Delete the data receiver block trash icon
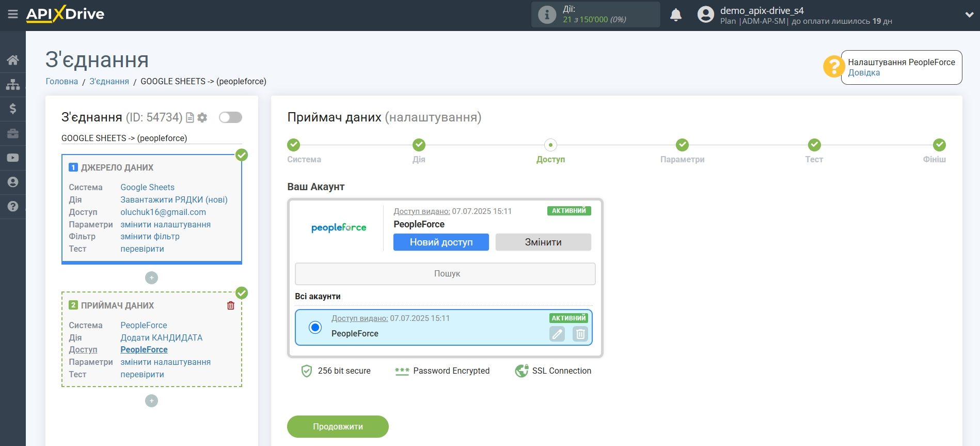The image size is (980, 446). pos(231,305)
